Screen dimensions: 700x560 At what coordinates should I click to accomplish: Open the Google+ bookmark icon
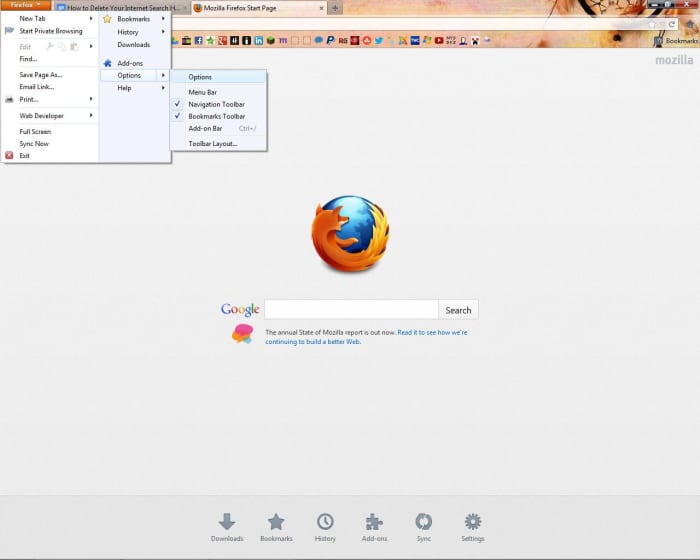(x=222, y=41)
